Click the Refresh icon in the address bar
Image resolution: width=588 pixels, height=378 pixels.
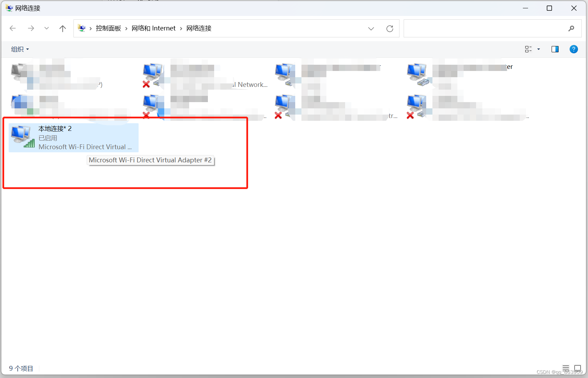pyautogui.click(x=389, y=28)
